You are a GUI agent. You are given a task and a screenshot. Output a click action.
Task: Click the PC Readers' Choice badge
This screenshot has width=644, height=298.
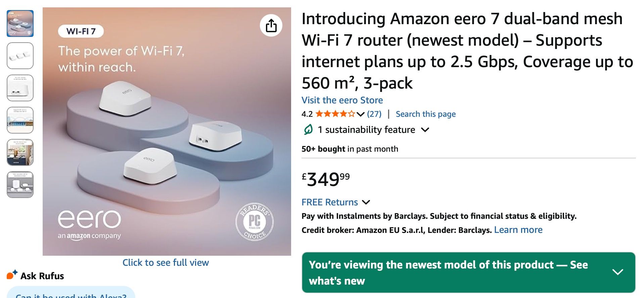click(x=254, y=221)
